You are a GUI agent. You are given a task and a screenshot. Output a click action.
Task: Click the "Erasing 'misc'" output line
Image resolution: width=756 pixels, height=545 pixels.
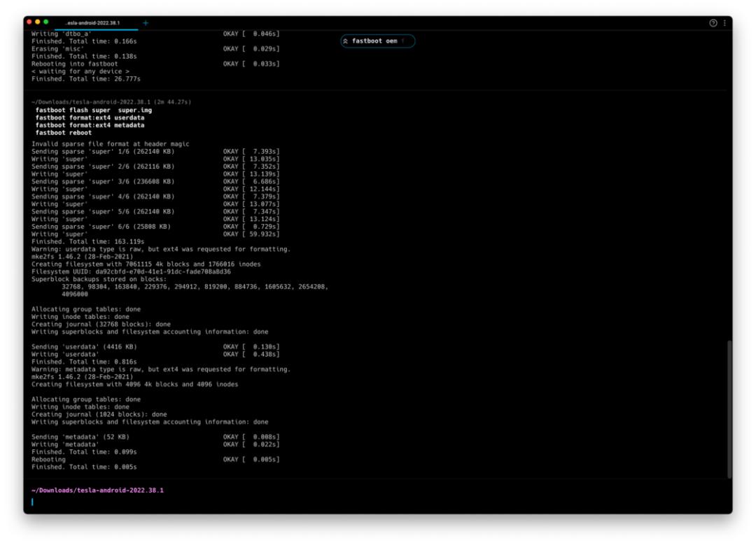[58, 49]
